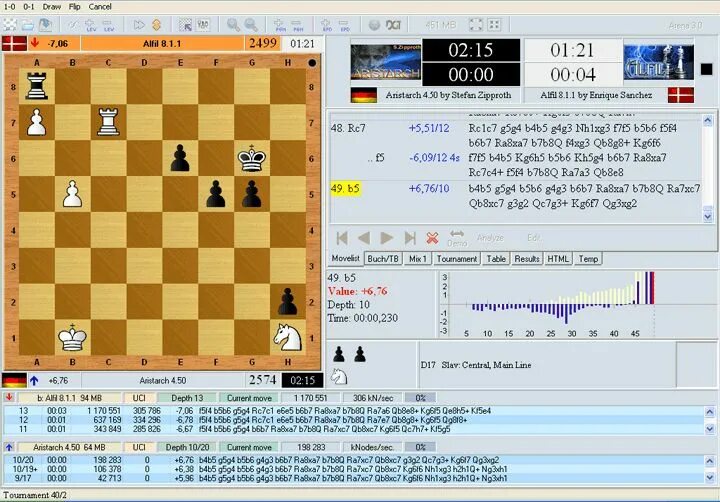720x502 pixels.
Task: Step back one move
Action: pyautogui.click(x=364, y=238)
